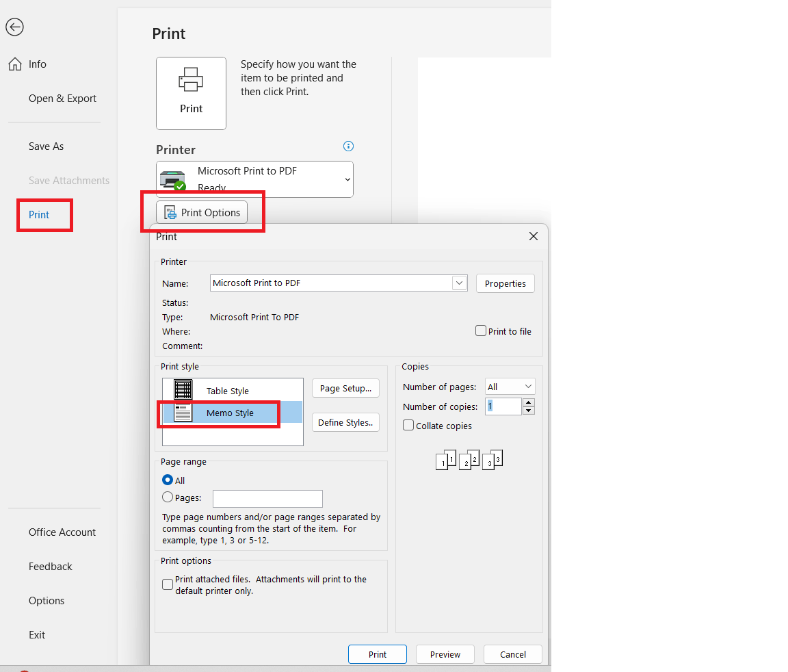Click the Page Setup button
Image resolution: width=788 pixels, height=672 pixels.
tap(345, 388)
